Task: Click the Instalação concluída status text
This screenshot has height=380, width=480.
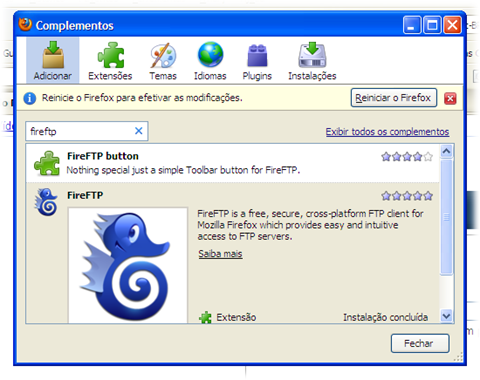Action: tap(386, 317)
